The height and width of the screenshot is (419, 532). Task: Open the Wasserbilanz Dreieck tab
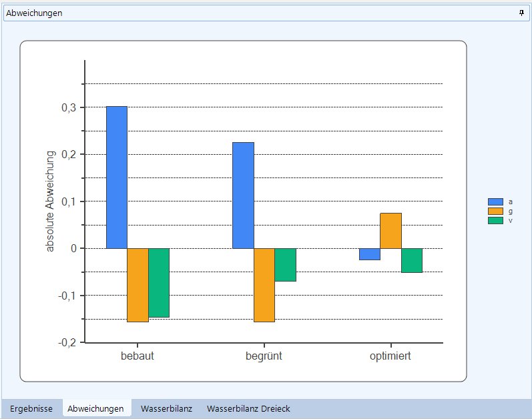pyautogui.click(x=248, y=408)
